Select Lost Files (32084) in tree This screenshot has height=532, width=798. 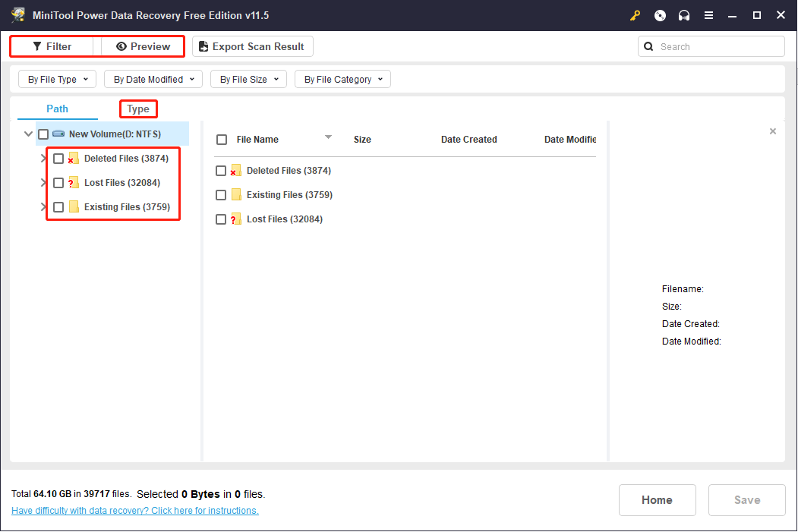pyautogui.click(x=122, y=183)
